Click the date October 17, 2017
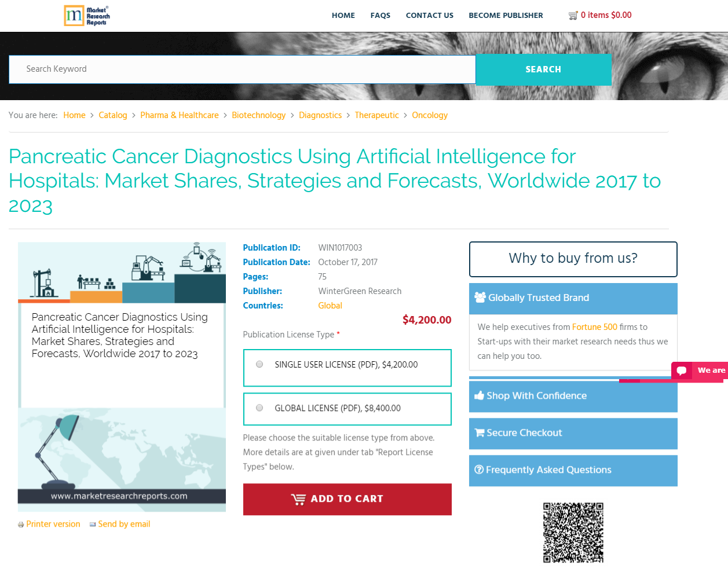The width and height of the screenshot is (728, 569). [347, 262]
